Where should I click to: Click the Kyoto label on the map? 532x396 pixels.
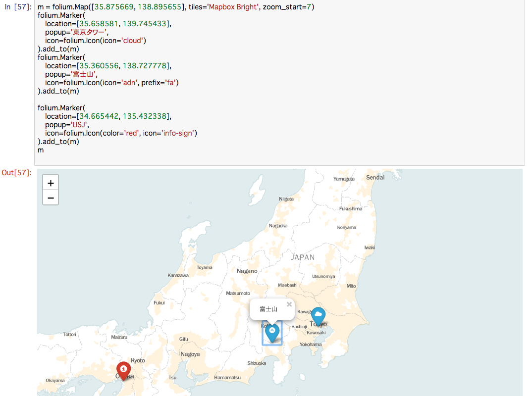pyautogui.click(x=137, y=361)
